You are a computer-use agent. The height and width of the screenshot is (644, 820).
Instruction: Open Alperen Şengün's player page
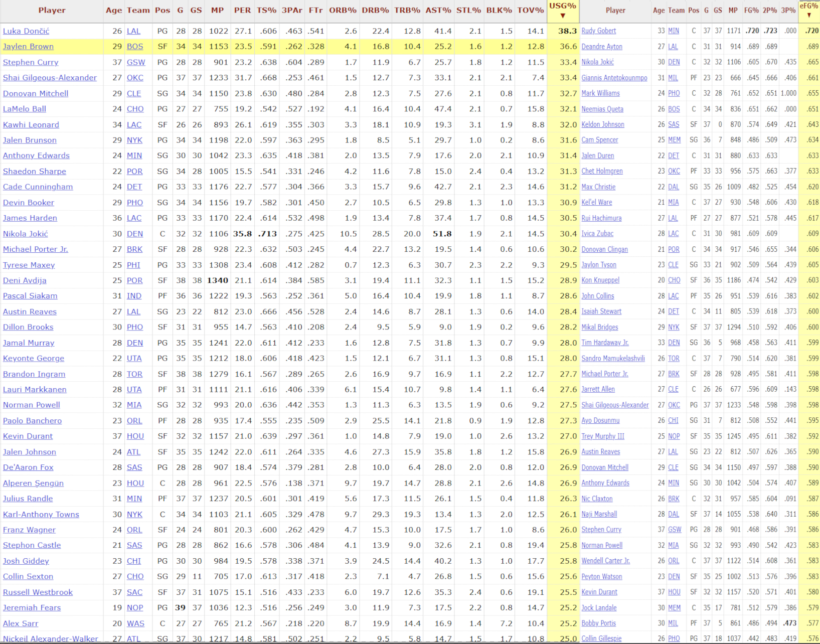pos(33,483)
